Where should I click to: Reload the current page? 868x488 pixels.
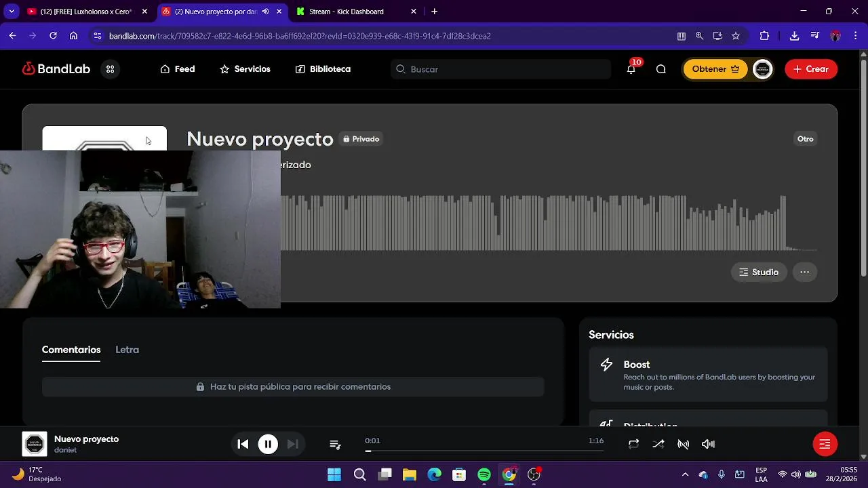(53, 36)
